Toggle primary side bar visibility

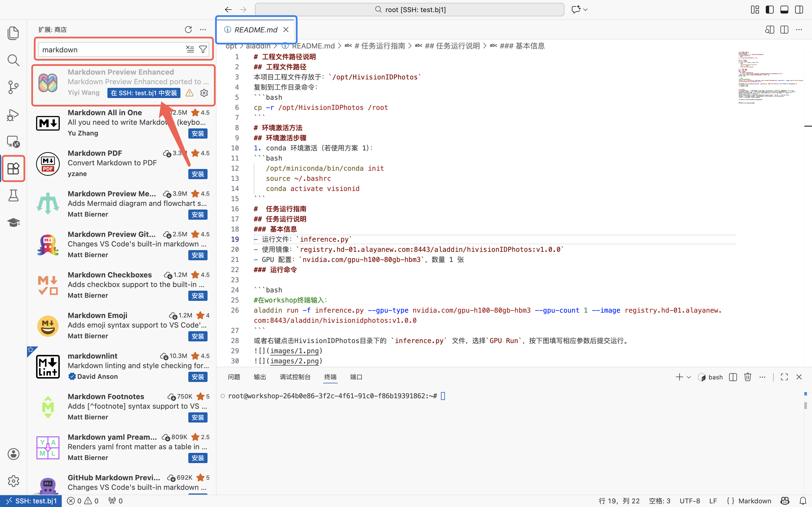pyautogui.click(x=769, y=10)
